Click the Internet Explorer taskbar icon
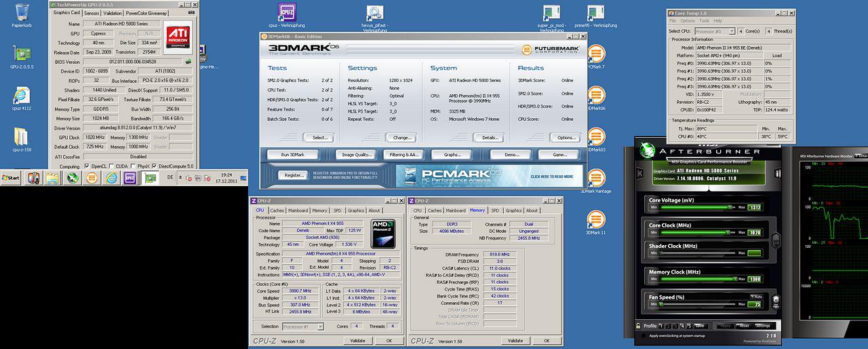 click(111, 178)
